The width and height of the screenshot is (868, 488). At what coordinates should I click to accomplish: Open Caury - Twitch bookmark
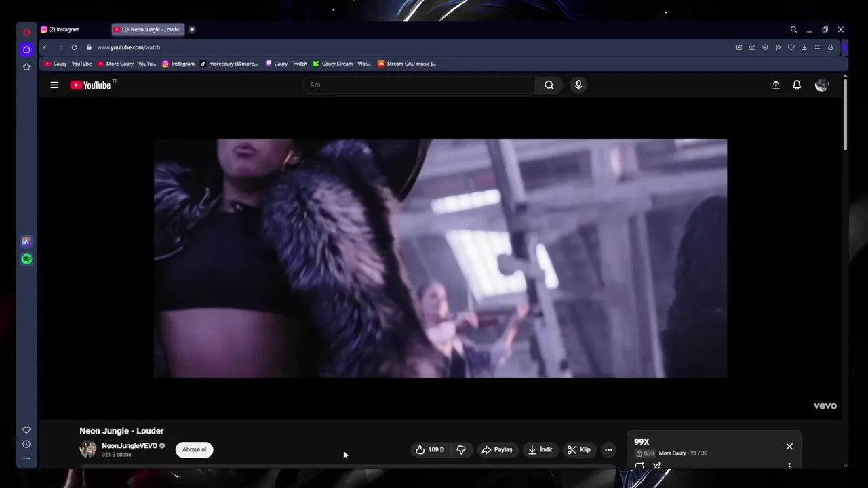tap(286, 64)
